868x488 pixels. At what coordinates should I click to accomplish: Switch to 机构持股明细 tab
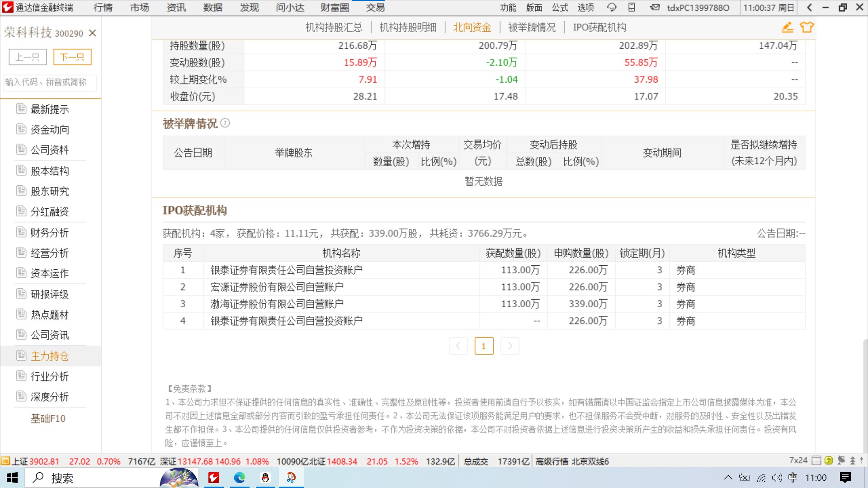pyautogui.click(x=408, y=28)
